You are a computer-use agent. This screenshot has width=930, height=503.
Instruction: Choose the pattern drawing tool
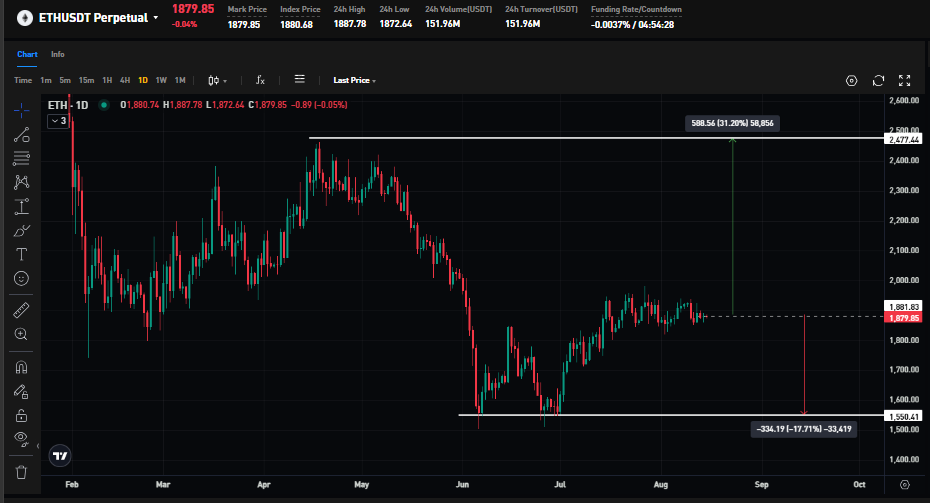[21, 182]
